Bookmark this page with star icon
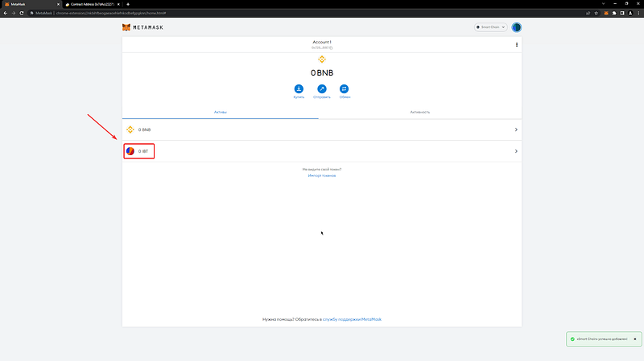This screenshot has width=644, height=361. pos(596,13)
